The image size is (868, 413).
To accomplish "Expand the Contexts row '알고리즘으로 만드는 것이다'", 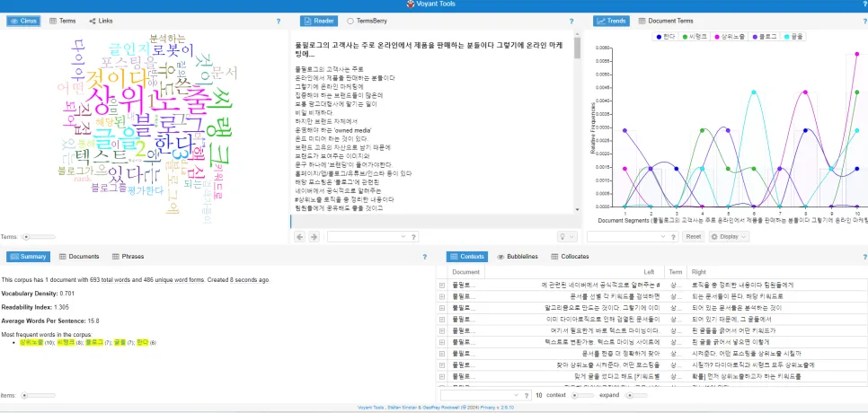I will [x=442, y=308].
